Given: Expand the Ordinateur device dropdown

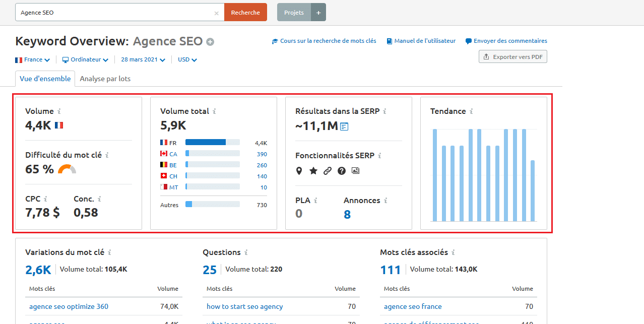Looking at the screenshot, I should click(85, 59).
